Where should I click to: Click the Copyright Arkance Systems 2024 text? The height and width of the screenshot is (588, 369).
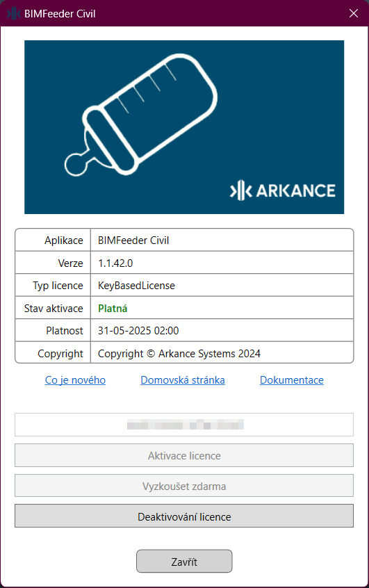(179, 354)
